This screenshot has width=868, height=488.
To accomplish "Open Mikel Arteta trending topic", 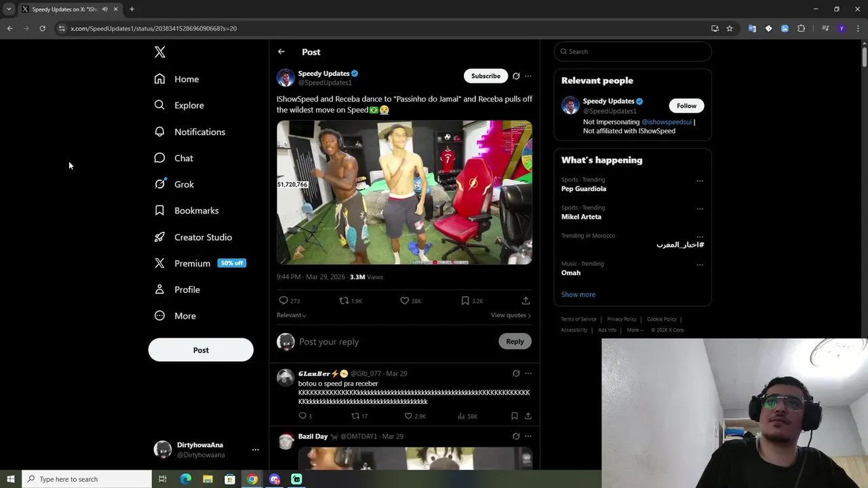I will (x=581, y=217).
